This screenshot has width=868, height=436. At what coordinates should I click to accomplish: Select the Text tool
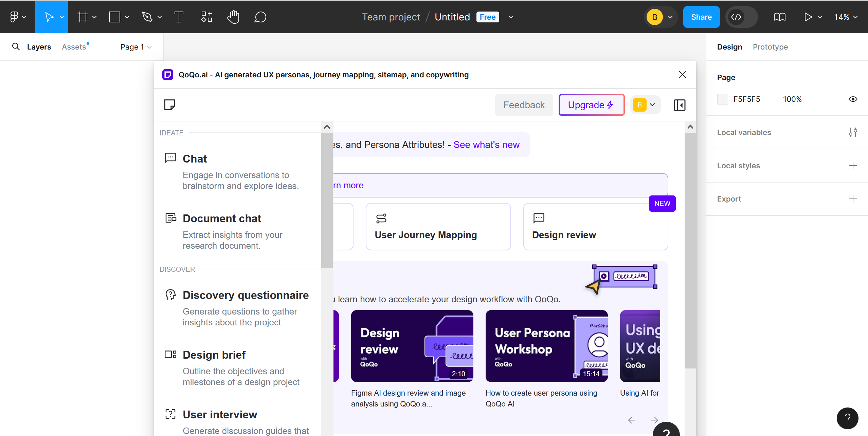[179, 17]
